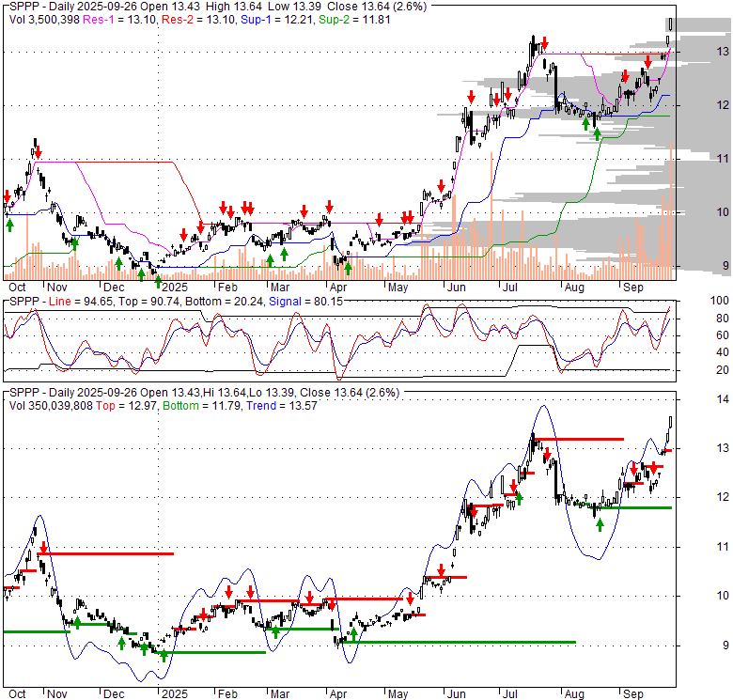733x700 pixels.
Task: Click the Res-1 = 13.10 label
Action: pyautogui.click(x=119, y=20)
